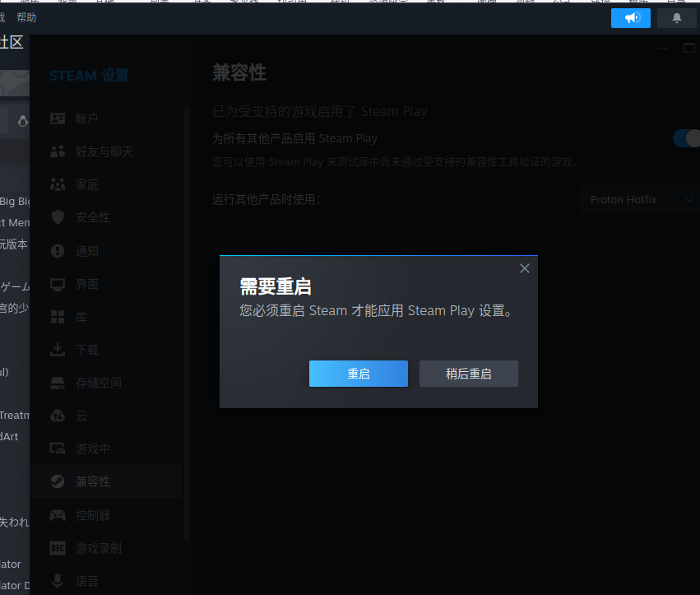Expand the Proton Hotfix dropdown
700x595 pixels.
[640, 200]
